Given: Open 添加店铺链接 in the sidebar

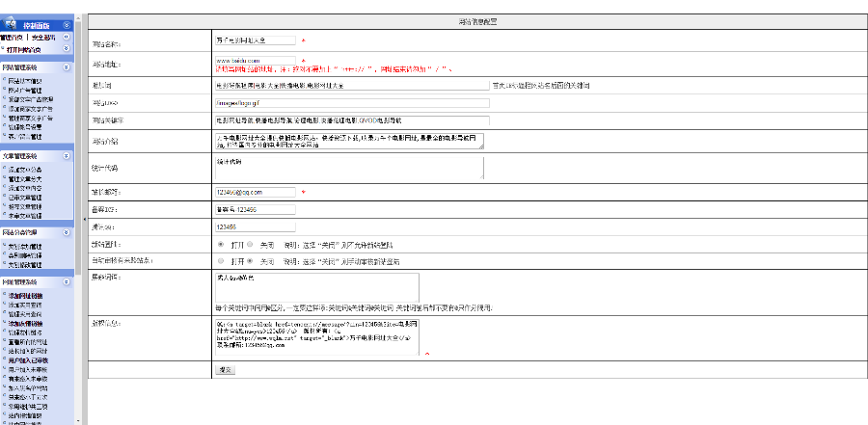Looking at the screenshot, I should pyautogui.click(x=25, y=323).
